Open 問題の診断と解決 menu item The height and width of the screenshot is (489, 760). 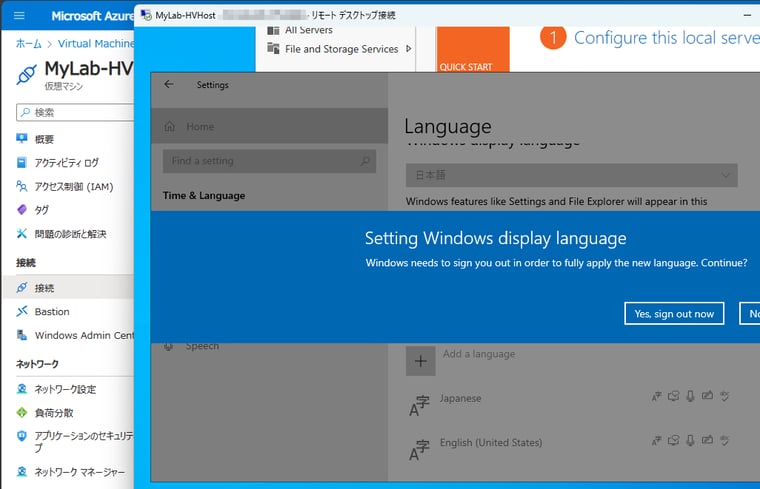(70, 234)
